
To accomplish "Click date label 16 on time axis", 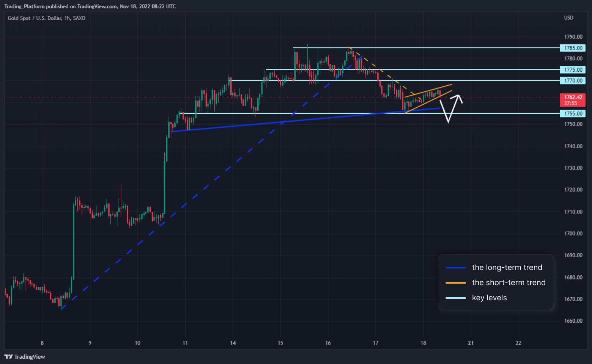I will pos(328,343).
